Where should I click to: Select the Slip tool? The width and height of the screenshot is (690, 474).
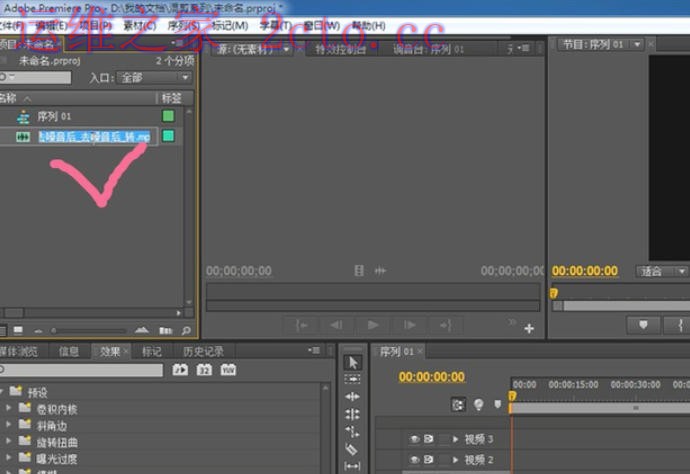click(x=352, y=466)
